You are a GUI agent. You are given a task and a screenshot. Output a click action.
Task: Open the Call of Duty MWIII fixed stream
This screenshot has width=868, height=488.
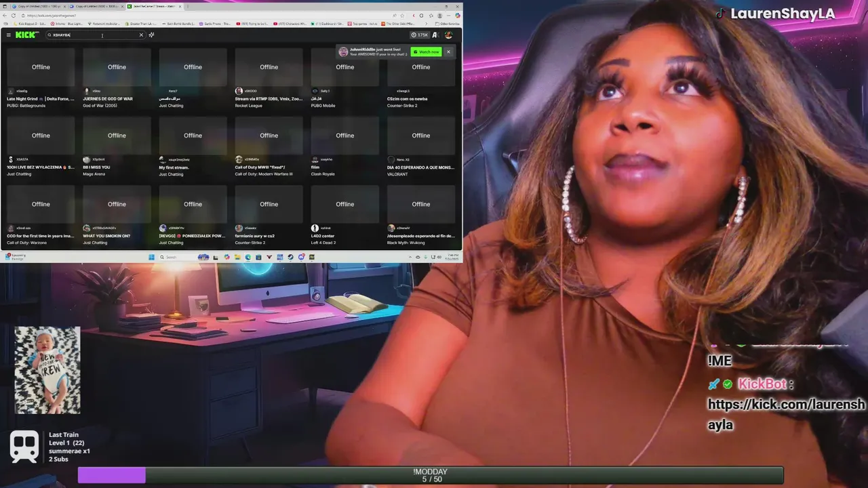pos(260,167)
